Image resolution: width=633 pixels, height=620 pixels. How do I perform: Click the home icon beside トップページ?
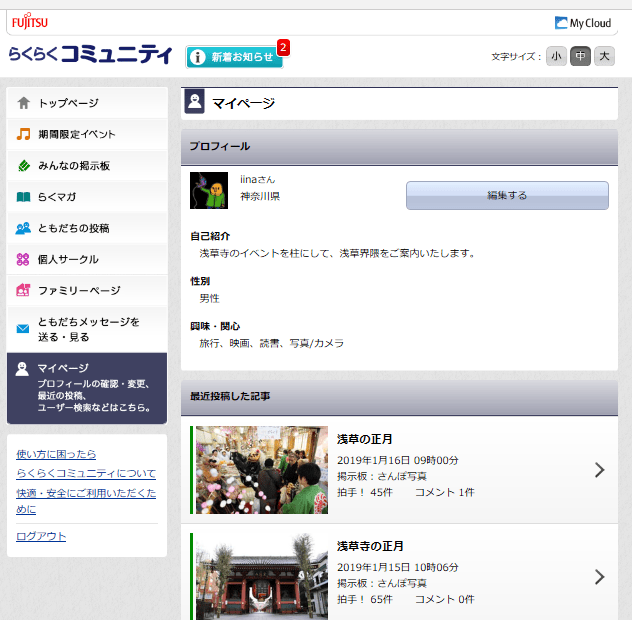pos(23,103)
